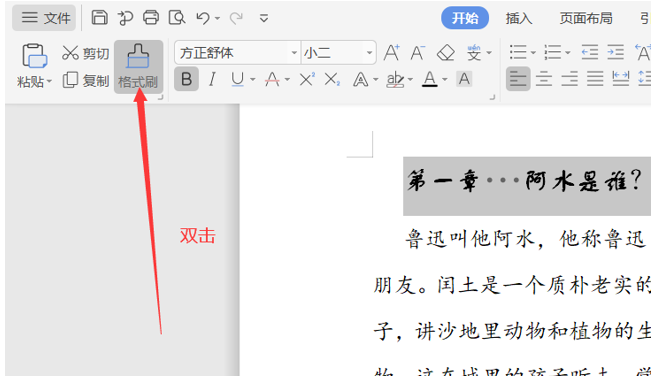Increase font size with A+ icon
The image size is (652, 376).
point(392,53)
